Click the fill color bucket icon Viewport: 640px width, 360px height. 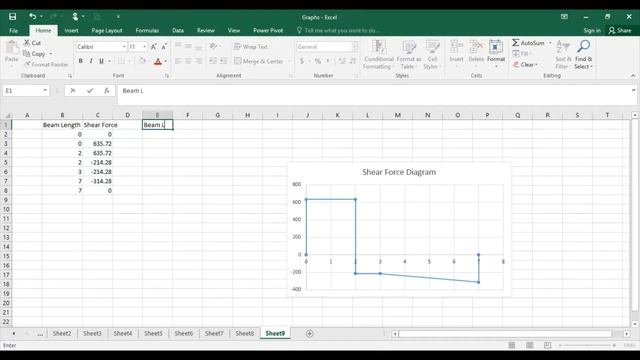tap(142, 61)
